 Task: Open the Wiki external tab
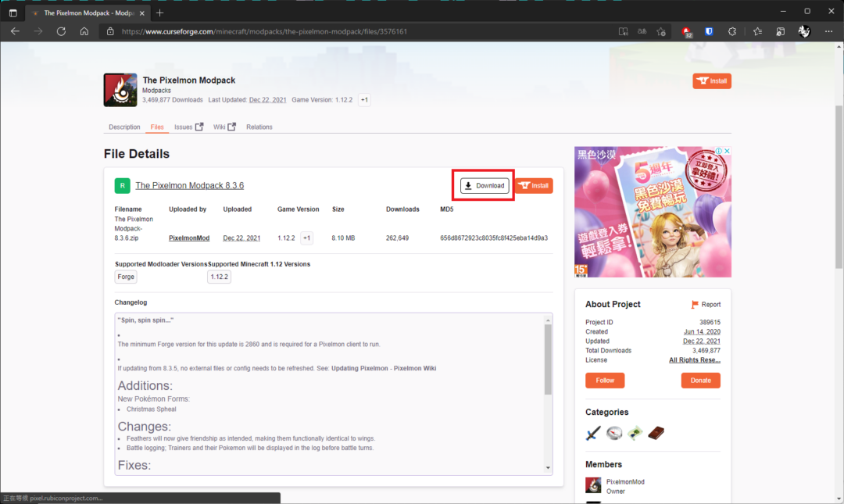click(224, 127)
